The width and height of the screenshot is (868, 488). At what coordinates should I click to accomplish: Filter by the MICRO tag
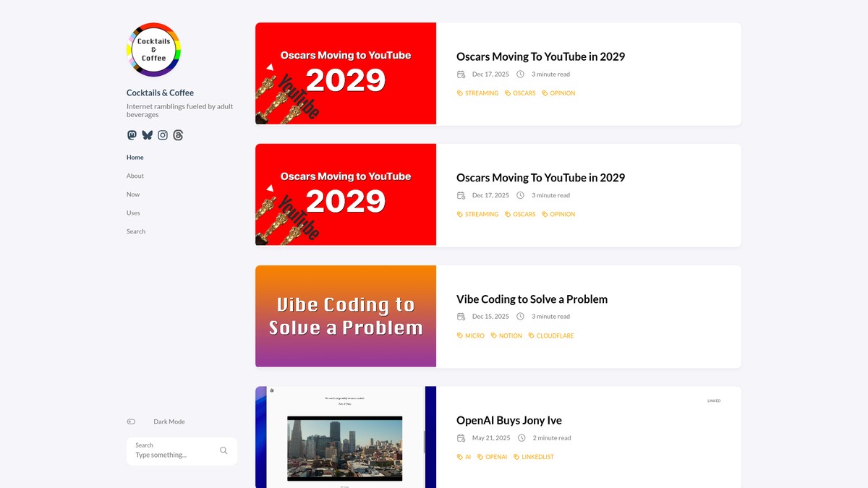click(x=475, y=335)
